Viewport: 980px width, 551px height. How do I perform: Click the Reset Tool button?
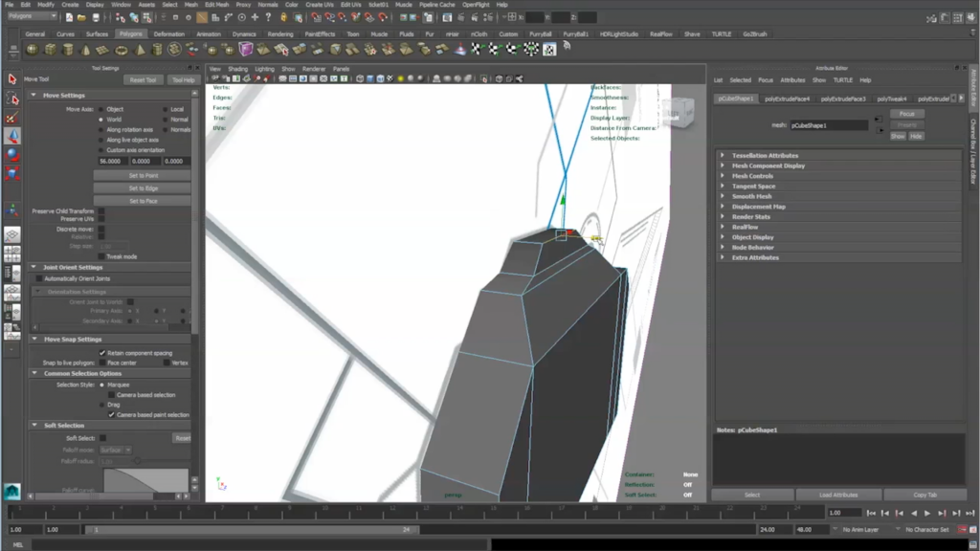144,80
